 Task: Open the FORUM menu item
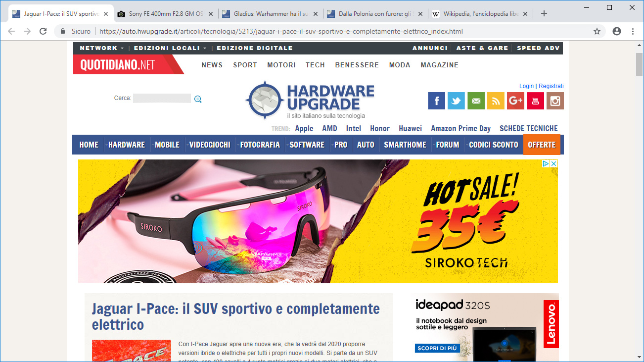[x=448, y=145]
